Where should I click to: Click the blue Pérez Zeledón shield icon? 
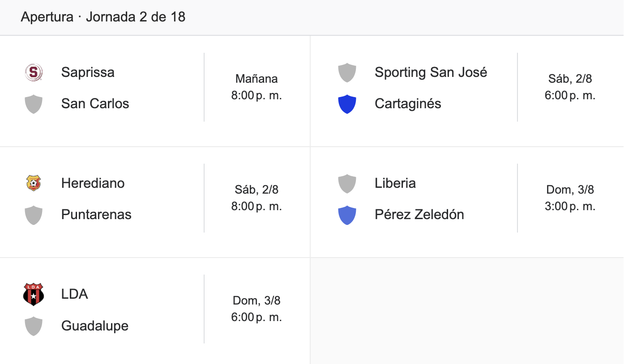tap(347, 215)
